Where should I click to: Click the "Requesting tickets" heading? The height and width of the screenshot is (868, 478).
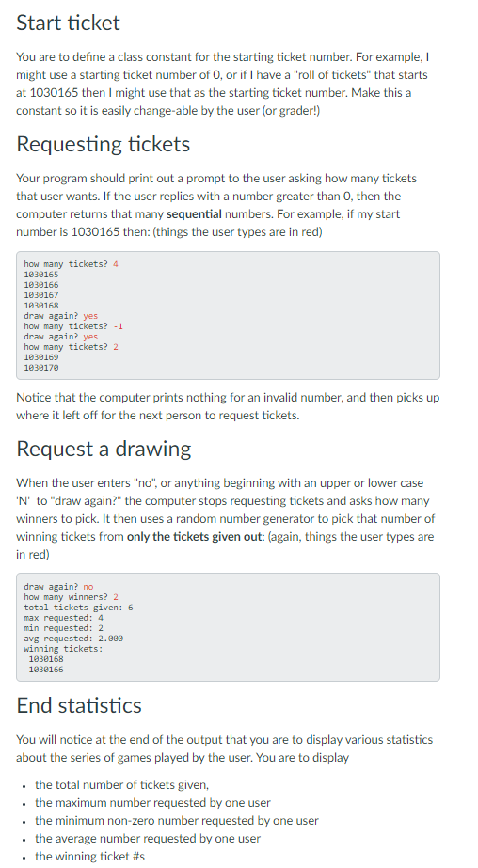coord(104,144)
